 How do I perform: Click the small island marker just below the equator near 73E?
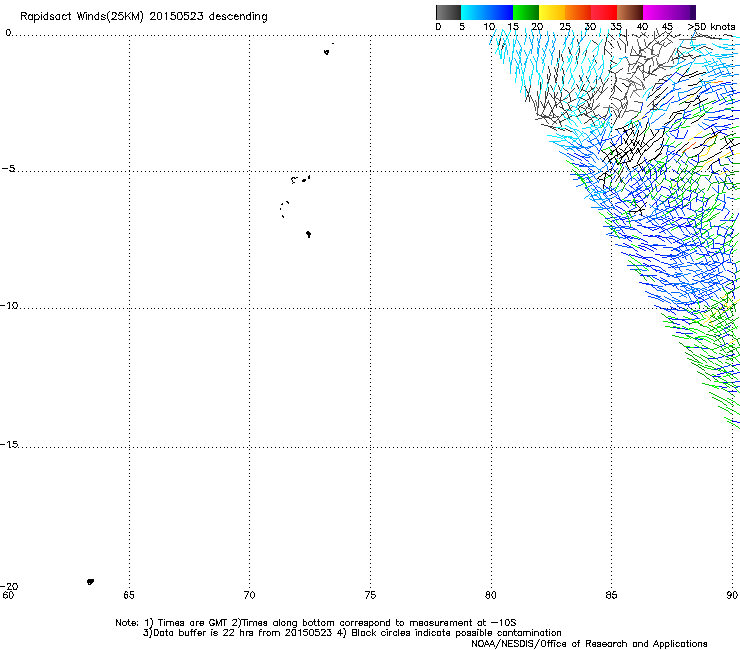[x=326, y=52]
